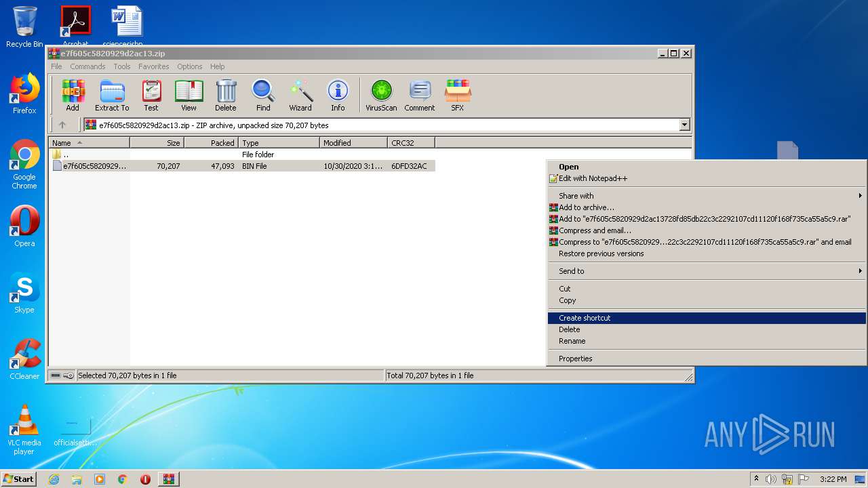This screenshot has height=488, width=868.
Task: Open Internet Explorer from the taskbar
Action: (54, 479)
